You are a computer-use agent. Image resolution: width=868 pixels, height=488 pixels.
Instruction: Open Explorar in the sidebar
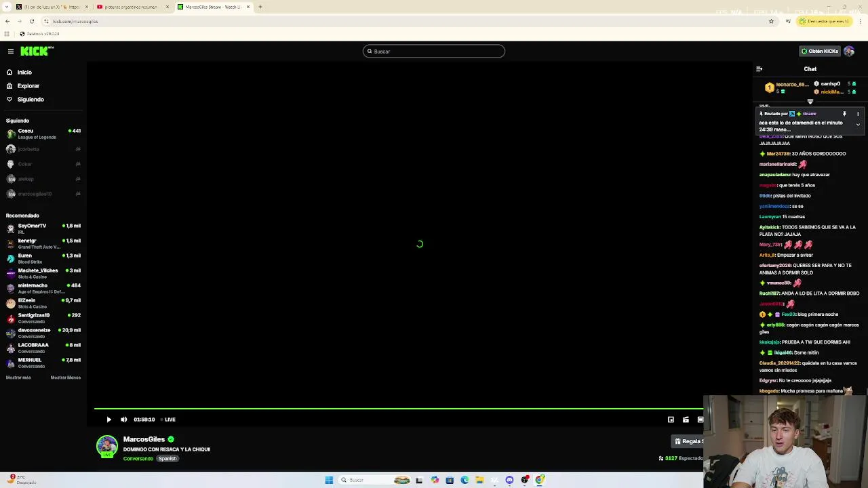[x=28, y=85]
